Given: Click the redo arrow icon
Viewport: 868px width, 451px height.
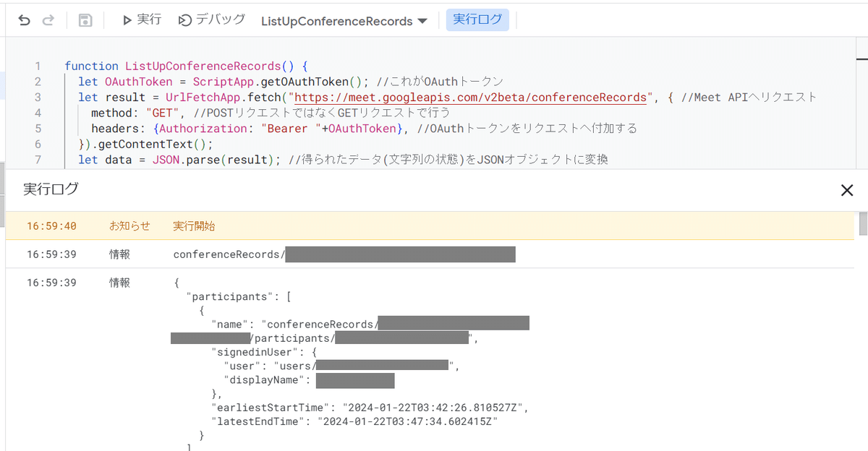Looking at the screenshot, I should [x=48, y=20].
